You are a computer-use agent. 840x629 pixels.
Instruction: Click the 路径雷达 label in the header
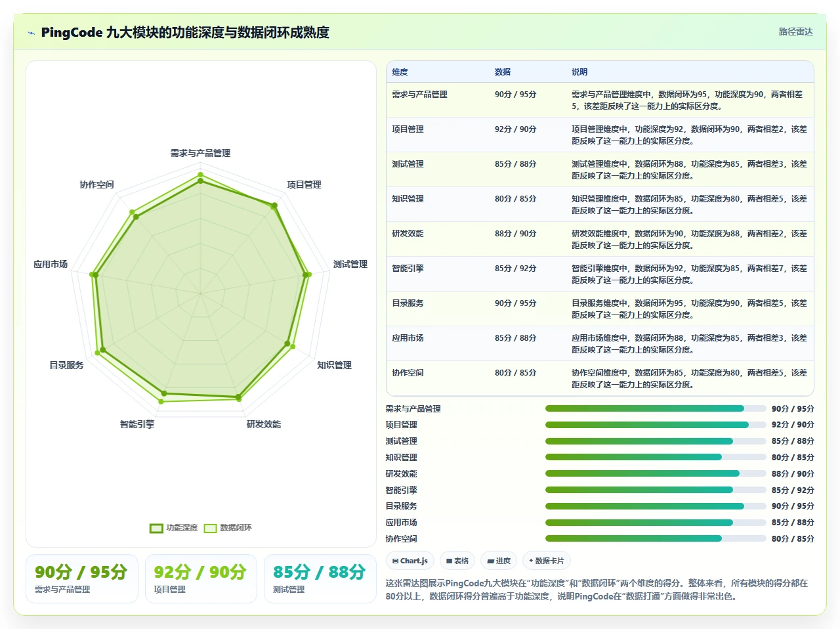point(795,32)
